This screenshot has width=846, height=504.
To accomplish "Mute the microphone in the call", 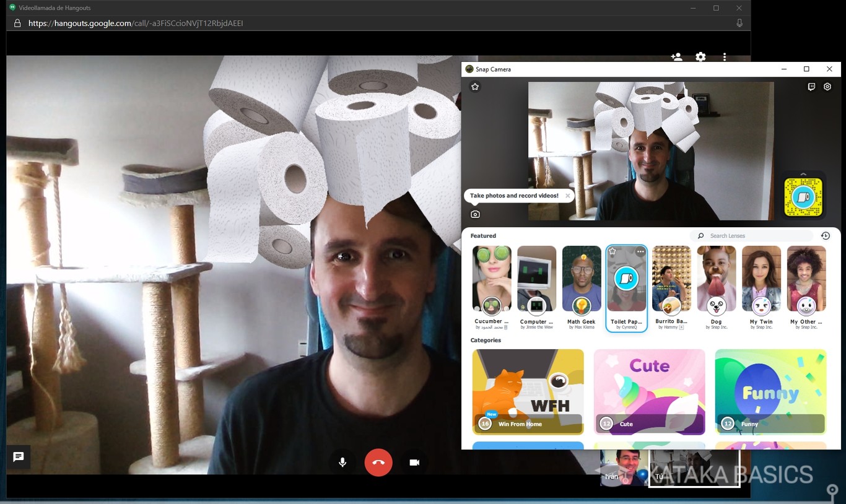I will (x=342, y=461).
